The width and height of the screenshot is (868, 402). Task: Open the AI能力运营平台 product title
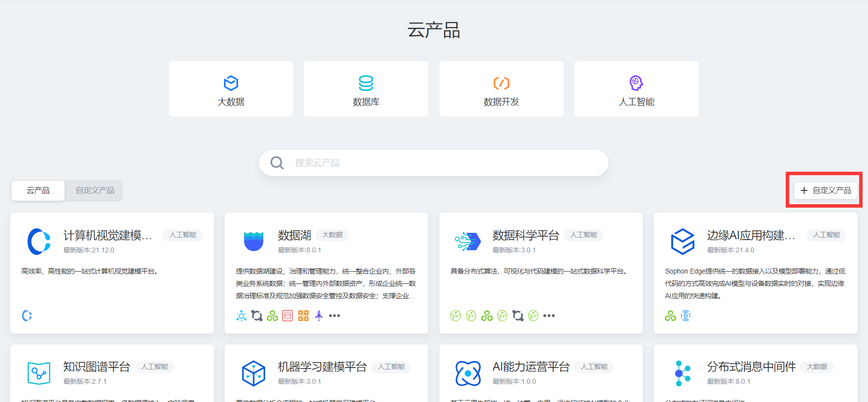click(531, 367)
